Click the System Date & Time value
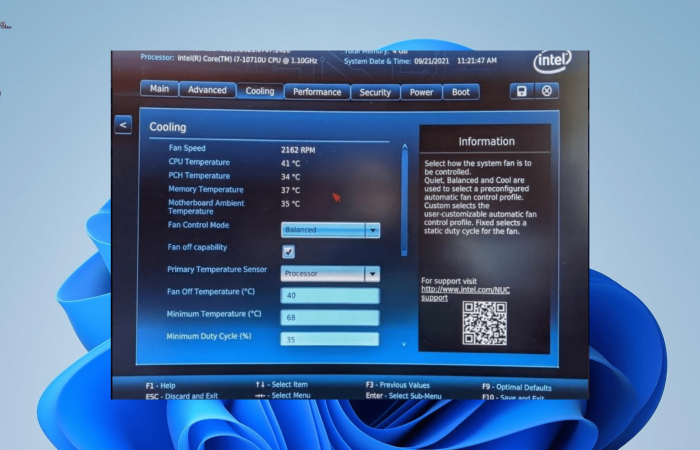The height and width of the screenshot is (450, 700). coord(455,61)
